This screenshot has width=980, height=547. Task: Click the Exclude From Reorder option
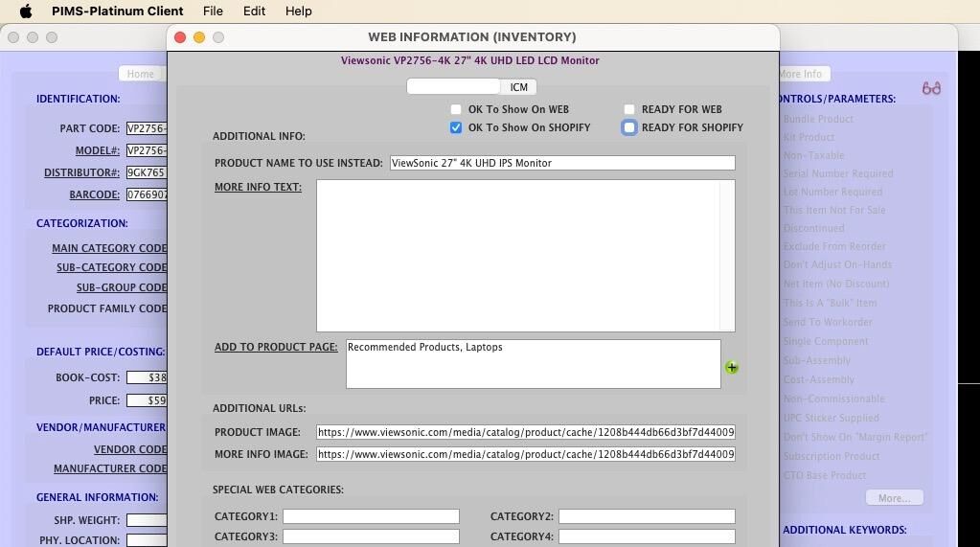pyautogui.click(x=834, y=246)
